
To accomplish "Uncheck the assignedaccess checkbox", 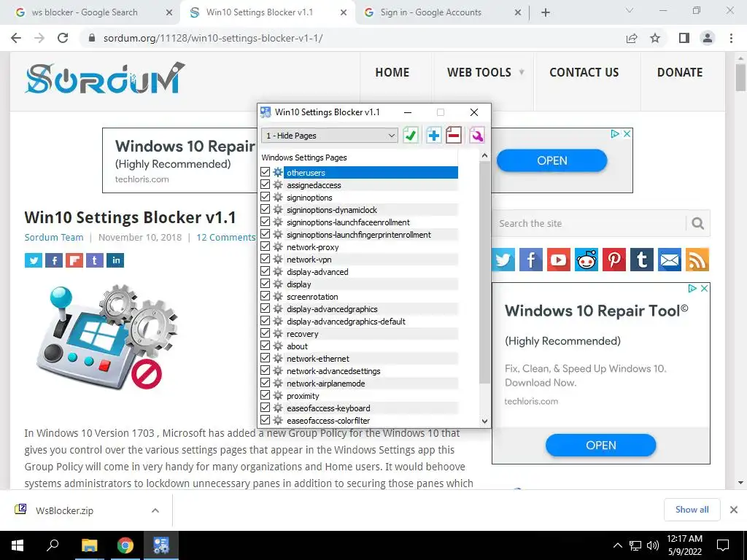I will pos(266,184).
